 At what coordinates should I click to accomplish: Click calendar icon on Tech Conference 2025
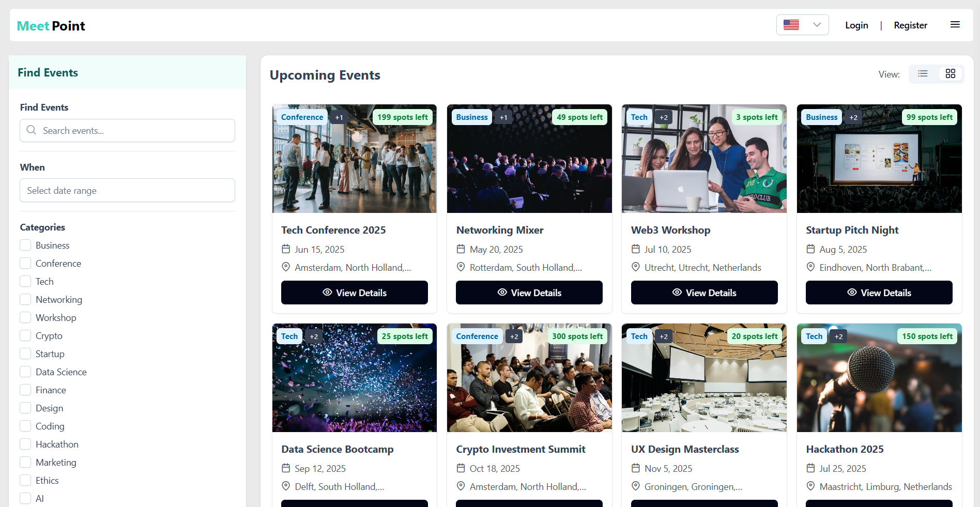286,249
